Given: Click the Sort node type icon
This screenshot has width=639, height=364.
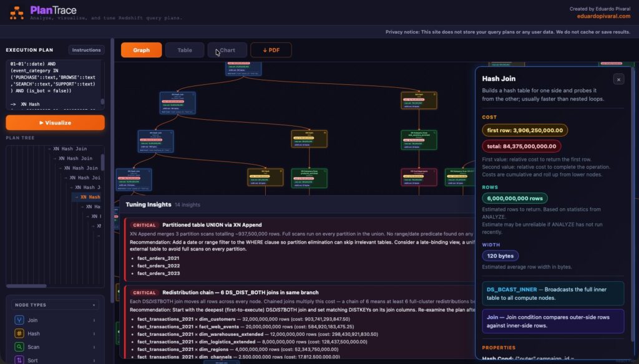Looking at the screenshot, I should (x=19, y=360).
